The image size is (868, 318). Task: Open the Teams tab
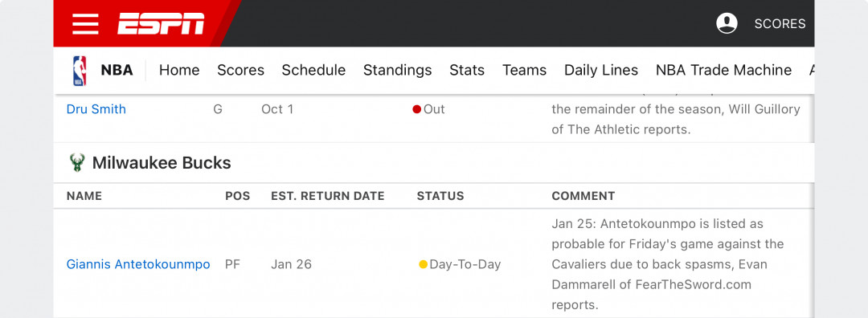524,70
